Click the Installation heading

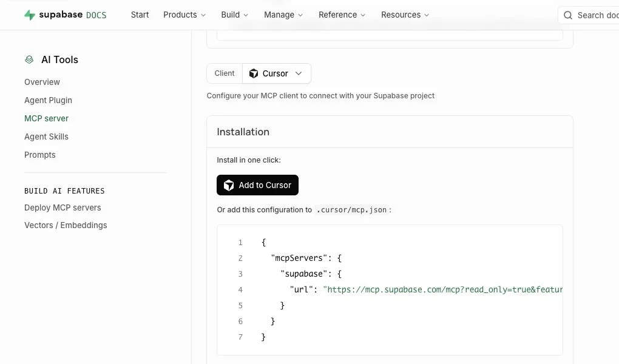[x=243, y=132]
